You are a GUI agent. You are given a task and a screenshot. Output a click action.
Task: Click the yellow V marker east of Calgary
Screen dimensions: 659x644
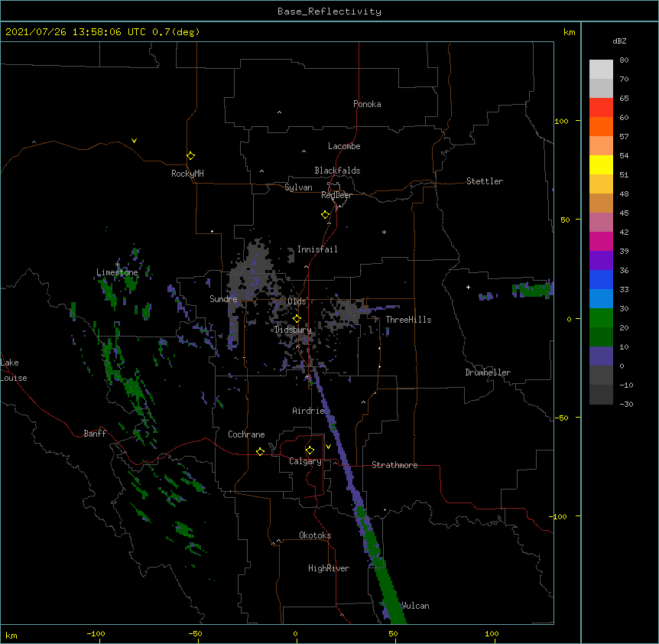328,447
